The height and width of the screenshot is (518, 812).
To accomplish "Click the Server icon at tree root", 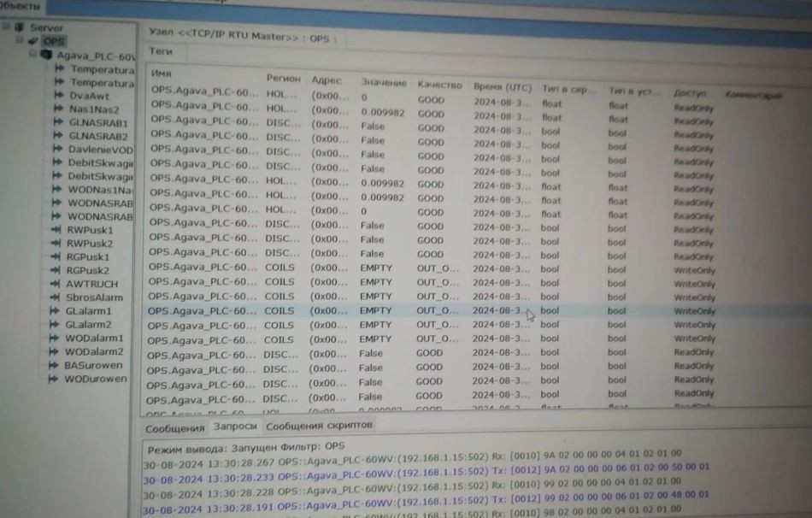I will pos(20,27).
